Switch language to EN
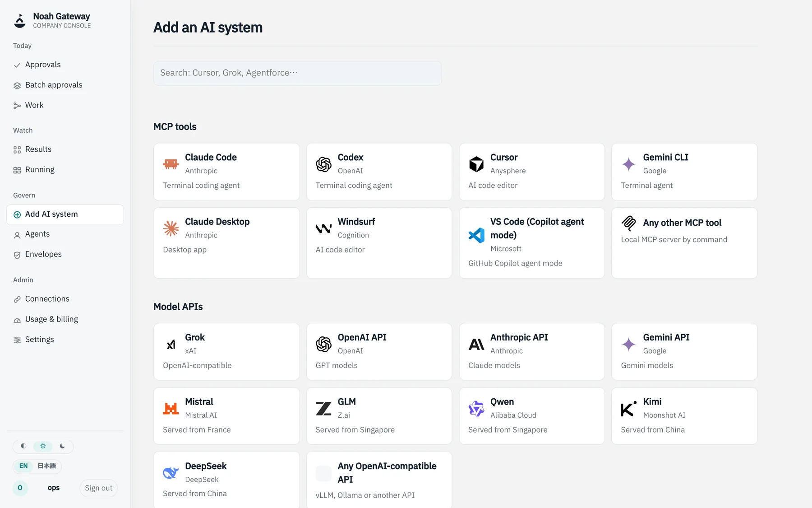The image size is (812, 508). click(23, 466)
